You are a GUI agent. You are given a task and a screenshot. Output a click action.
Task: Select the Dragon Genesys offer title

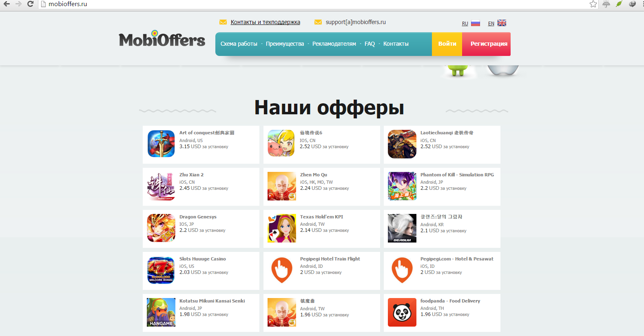tap(198, 217)
